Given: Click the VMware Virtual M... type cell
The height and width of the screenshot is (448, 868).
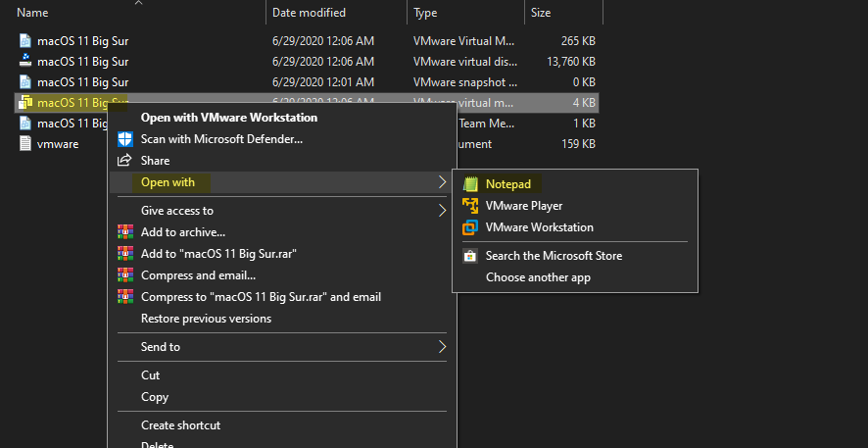Looking at the screenshot, I should (x=464, y=41).
